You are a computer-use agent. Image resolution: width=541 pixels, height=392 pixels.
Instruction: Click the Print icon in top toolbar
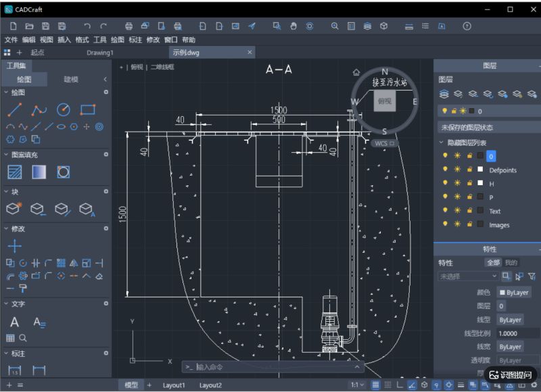pyautogui.click(x=128, y=26)
